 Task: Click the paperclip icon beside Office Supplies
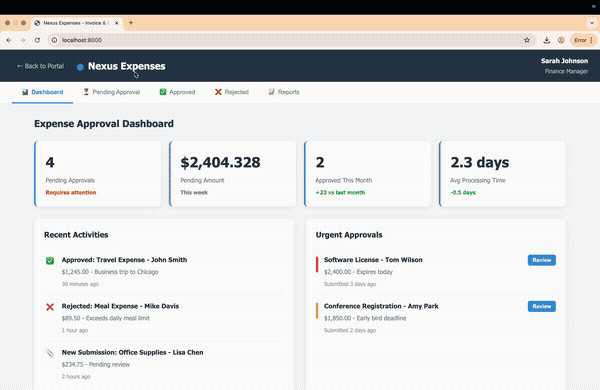tap(50, 353)
